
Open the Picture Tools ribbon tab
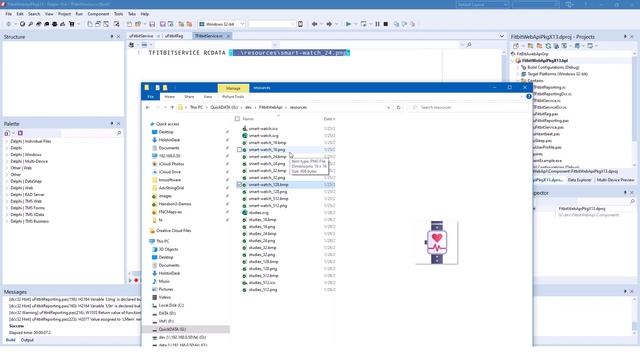click(233, 97)
